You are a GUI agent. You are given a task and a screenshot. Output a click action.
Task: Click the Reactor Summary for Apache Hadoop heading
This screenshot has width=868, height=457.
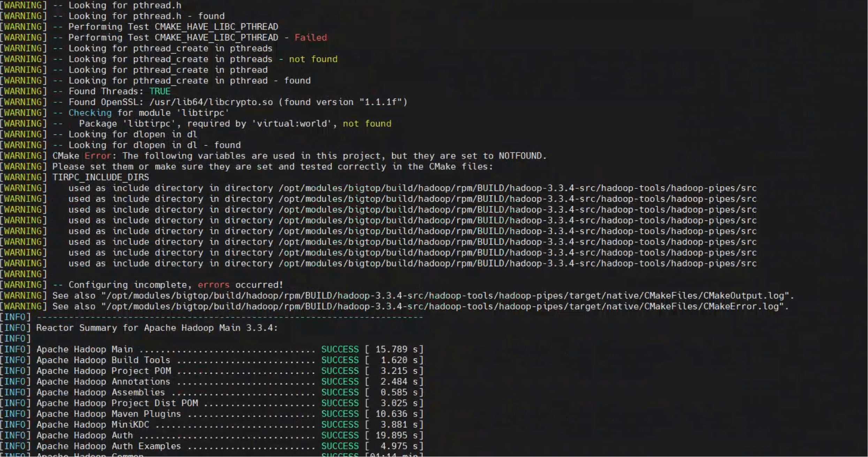point(157,328)
